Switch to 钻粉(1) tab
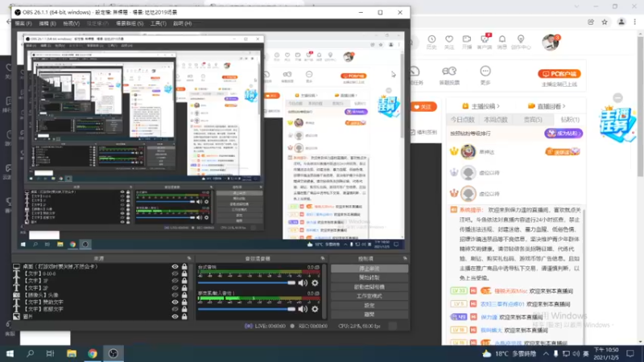The width and height of the screenshot is (644, 362). click(x=570, y=119)
